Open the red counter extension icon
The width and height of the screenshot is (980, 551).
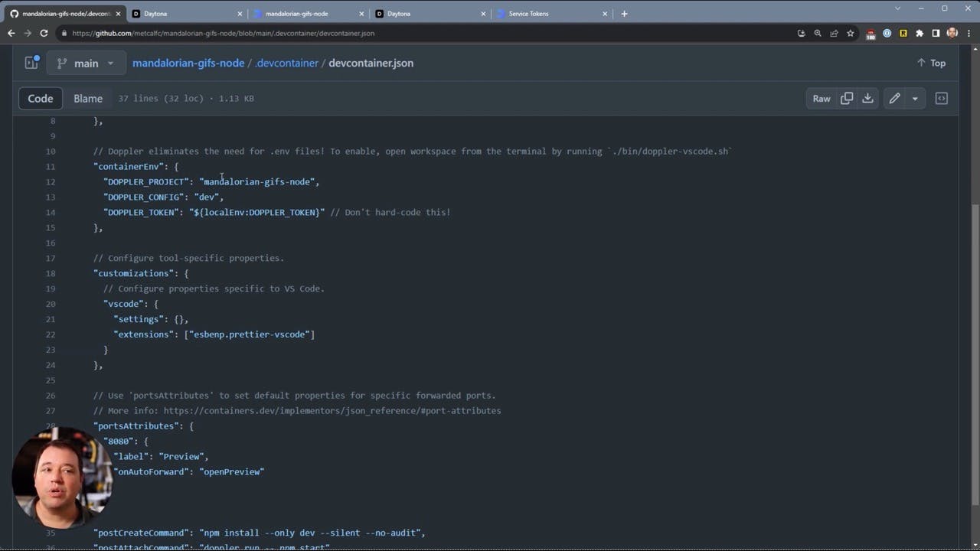click(871, 33)
